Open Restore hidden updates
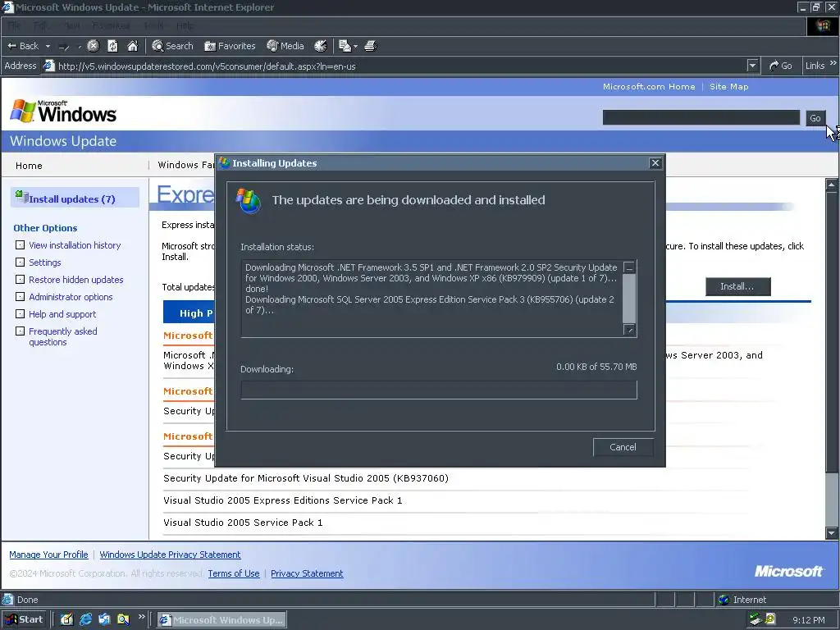This screenshot has width=840, height=630. (76, 280)
